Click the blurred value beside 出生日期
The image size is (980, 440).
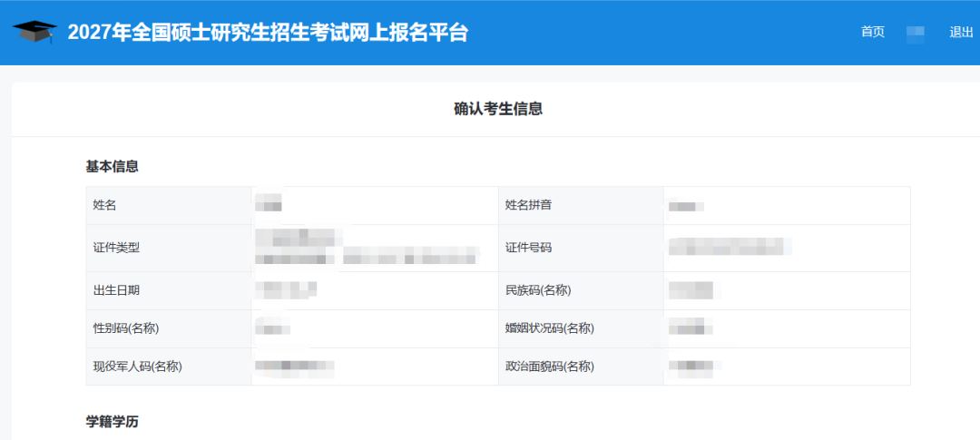286,288
